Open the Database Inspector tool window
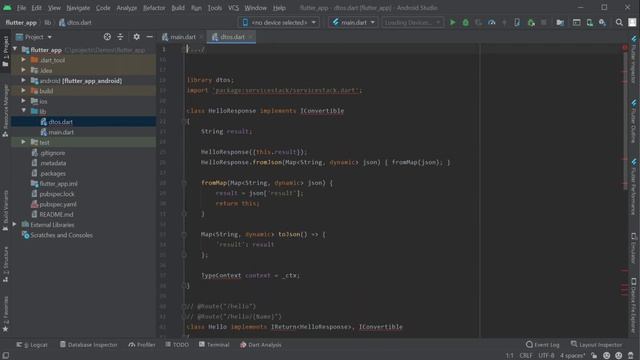640x360 pixels. coord(88,344)
